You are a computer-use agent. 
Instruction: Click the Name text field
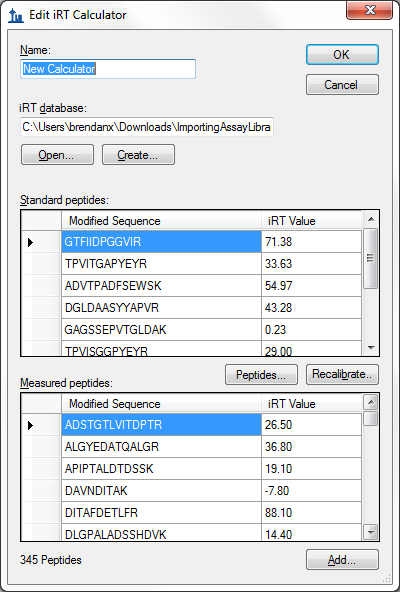(108, 69)
